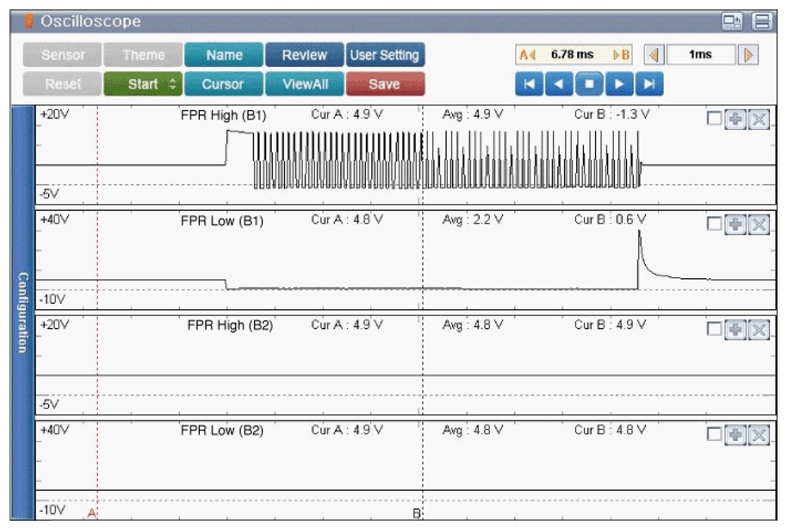Click the split-view icon in title bar
The image size is (787, 530).
[762, 21]
